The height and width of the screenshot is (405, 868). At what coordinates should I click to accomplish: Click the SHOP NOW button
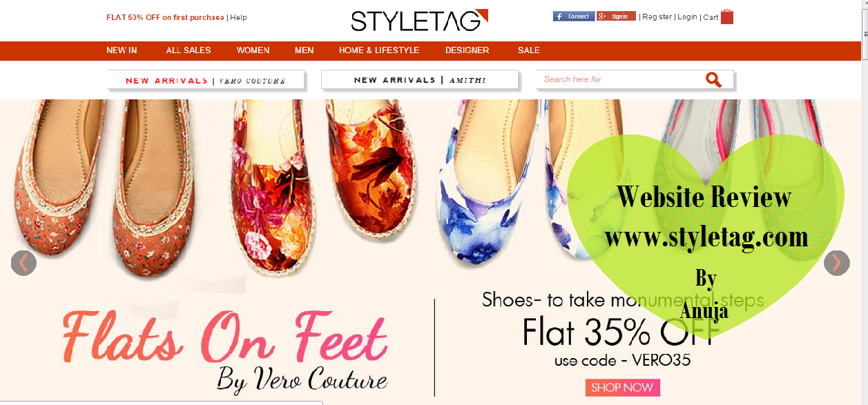[x=623, y=388]
